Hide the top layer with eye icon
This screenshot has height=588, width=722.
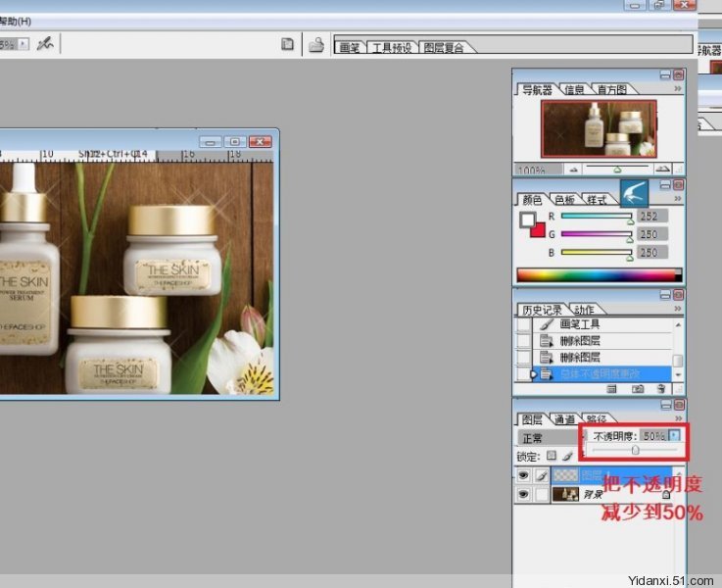(x=523, y=475)
